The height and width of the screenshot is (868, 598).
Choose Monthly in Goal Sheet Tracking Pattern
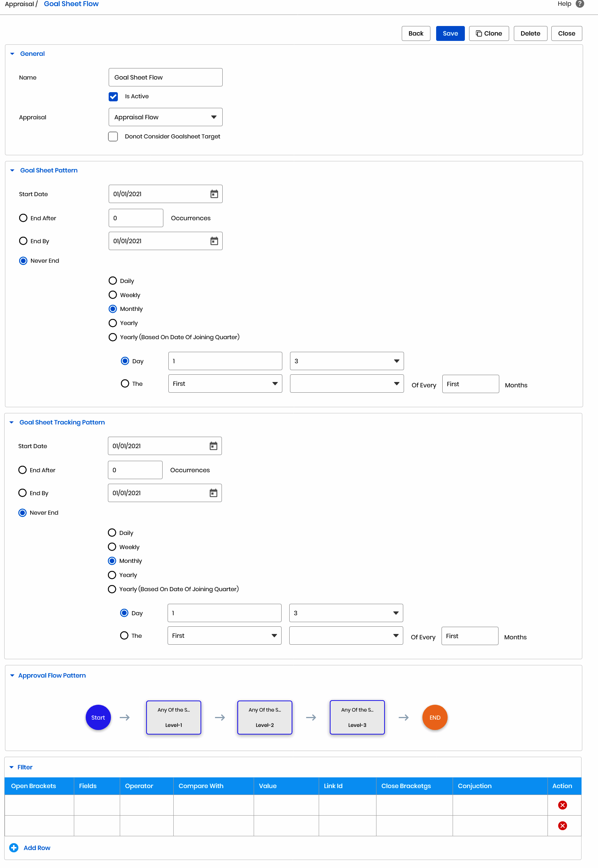pyautogui.click(x=112, y=561)
